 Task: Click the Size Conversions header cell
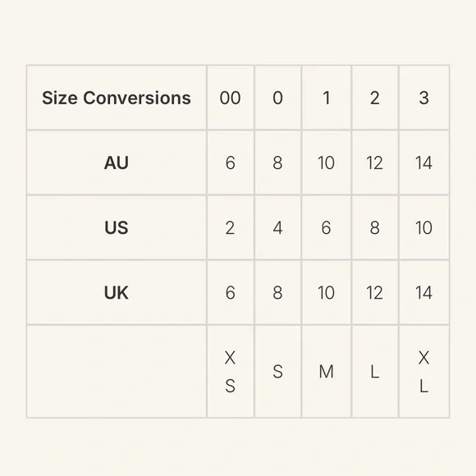point(117,98)
